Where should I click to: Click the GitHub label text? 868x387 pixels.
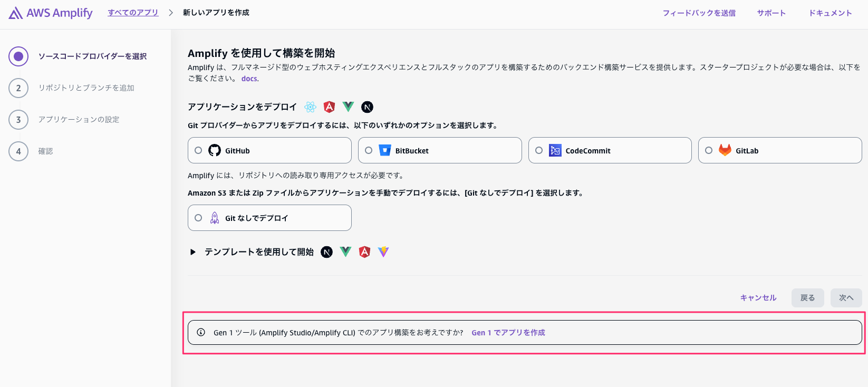[237, 151]
